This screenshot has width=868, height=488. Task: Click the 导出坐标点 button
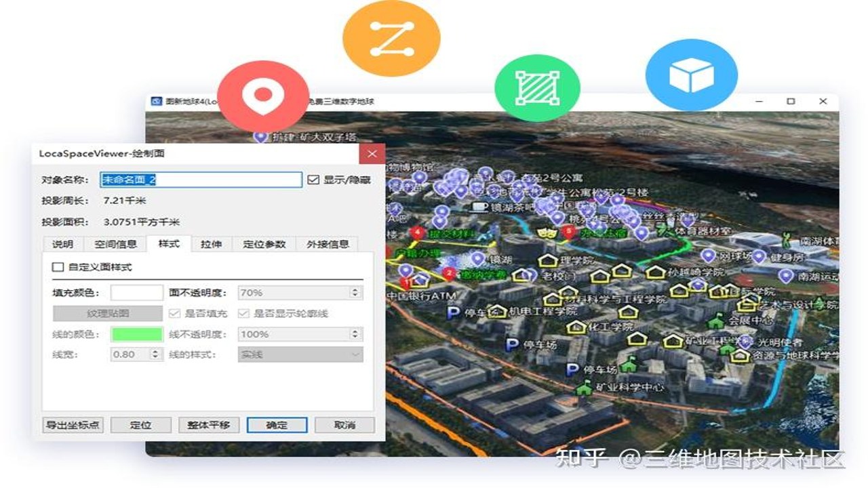tap(73, 425)
